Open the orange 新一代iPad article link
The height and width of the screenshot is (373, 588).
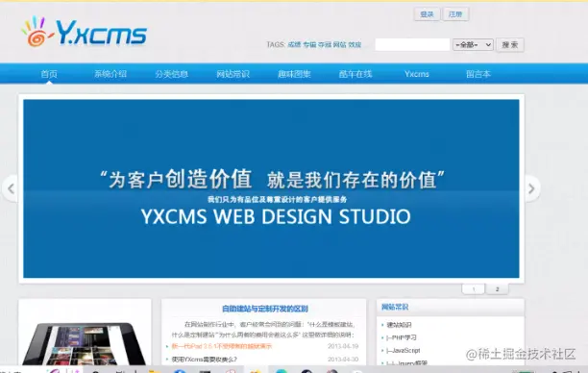click(222, 346)
